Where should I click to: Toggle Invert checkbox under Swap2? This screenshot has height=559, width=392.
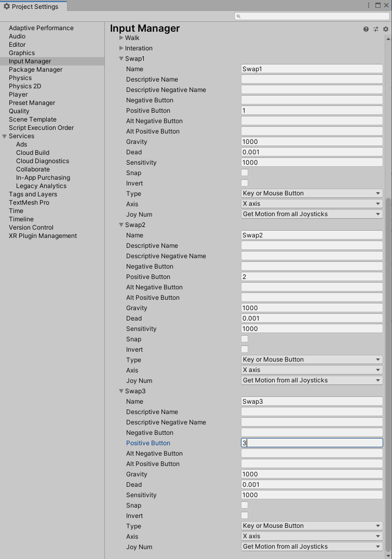pos(245,349)
